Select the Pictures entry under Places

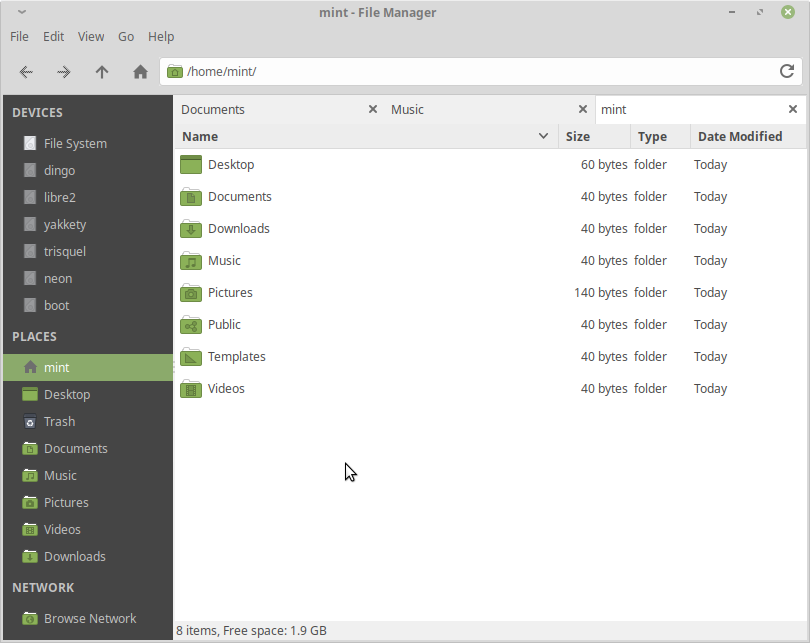point(64,502)
